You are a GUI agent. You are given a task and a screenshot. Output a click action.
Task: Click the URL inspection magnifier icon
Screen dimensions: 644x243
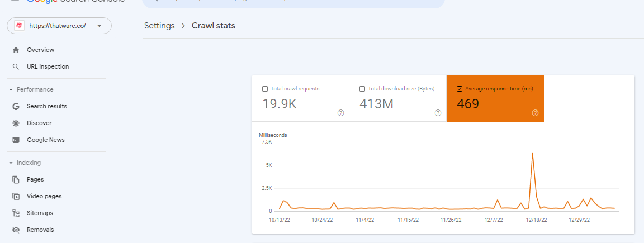pos(16,66)
